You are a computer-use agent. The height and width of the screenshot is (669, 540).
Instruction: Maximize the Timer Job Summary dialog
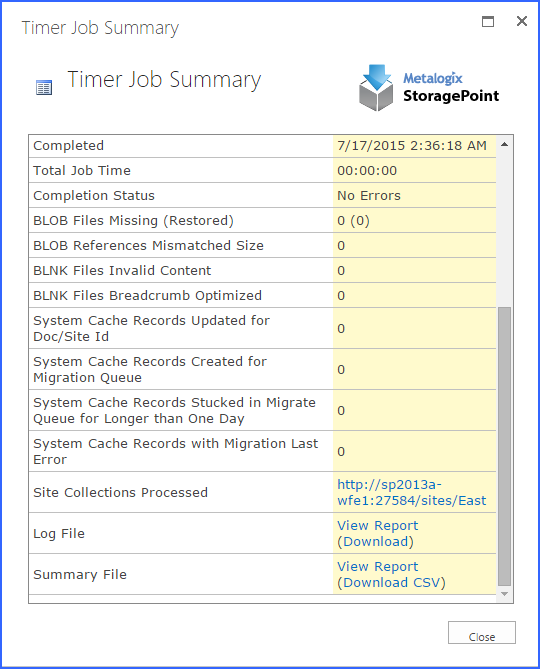pyautogui.click(x=488, y=21)
